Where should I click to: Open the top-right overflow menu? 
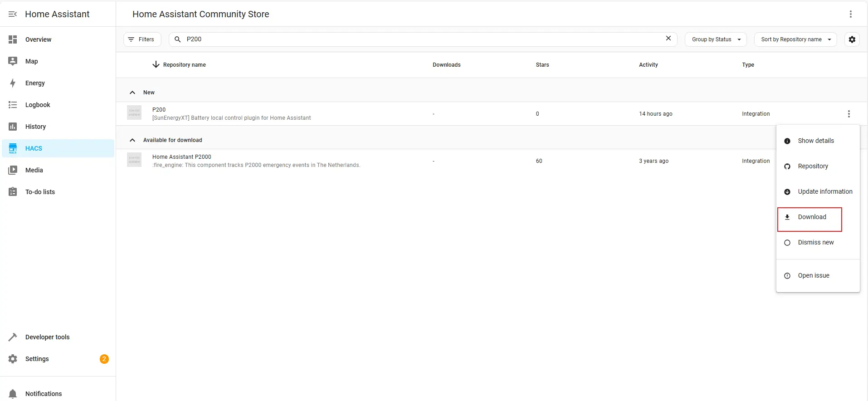pos(850,14)
